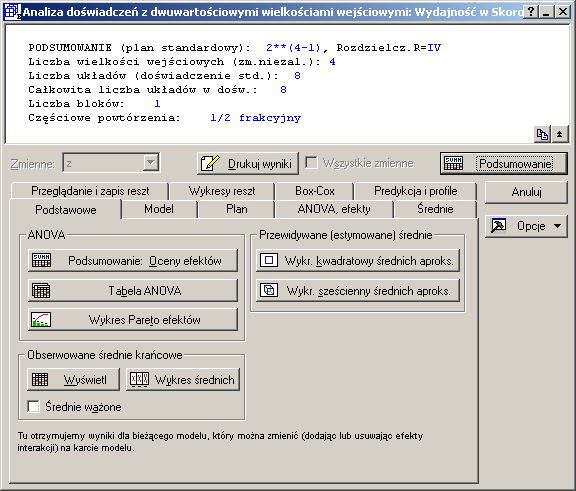
Task: Click the notepad icon on Drukuj wyniki
Action: coord(210,163)
